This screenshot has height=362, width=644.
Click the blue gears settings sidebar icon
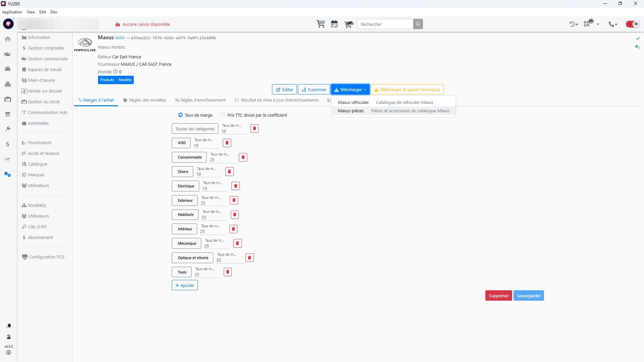tap(8, 174)
